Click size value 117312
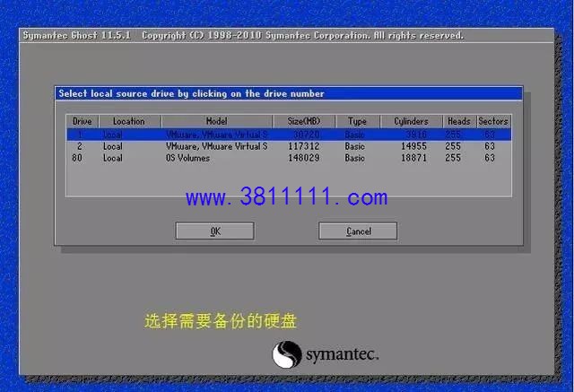The height and width of the screenshot is (392, 574). (x=304, y=146)
